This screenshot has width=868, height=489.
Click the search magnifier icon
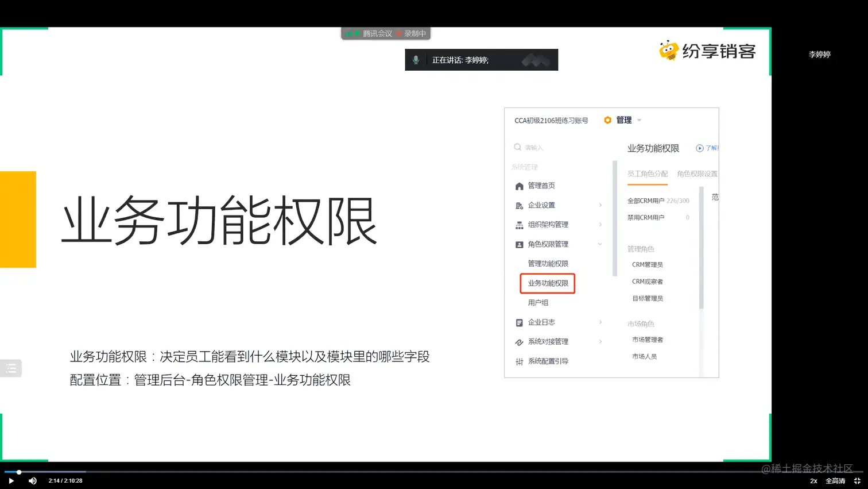[517, 147]
